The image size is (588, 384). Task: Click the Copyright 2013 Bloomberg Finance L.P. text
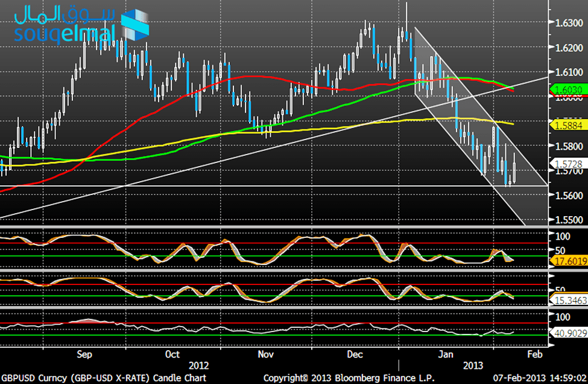point(349,378)
